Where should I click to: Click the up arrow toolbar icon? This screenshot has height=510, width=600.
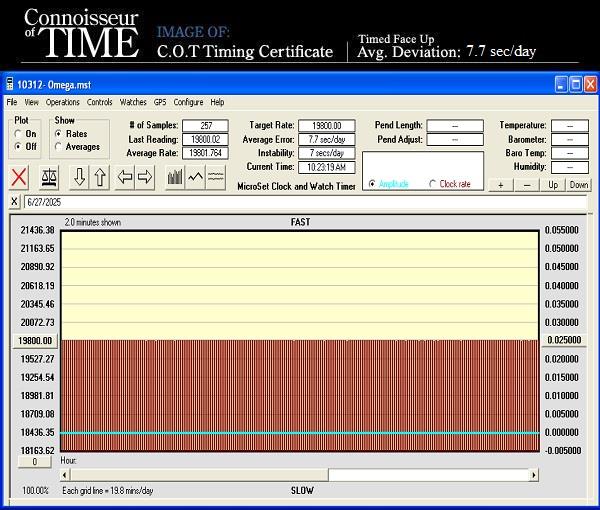coord(100,177)
